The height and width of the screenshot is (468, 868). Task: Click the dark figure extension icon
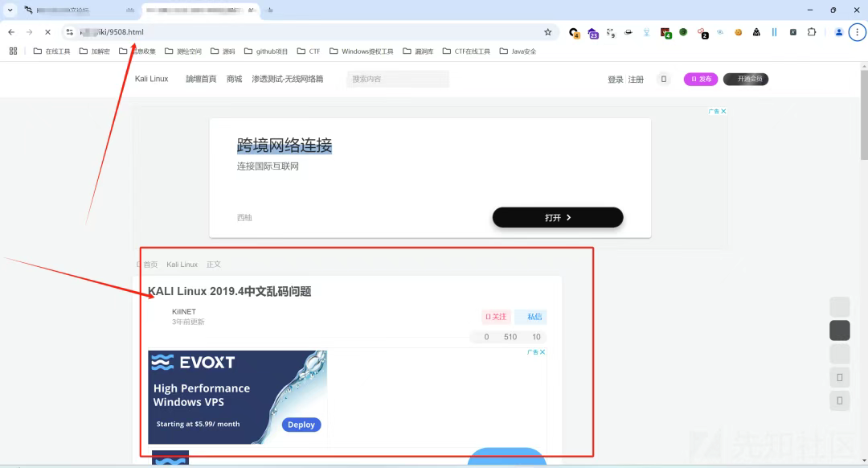(x=756, y=32)
